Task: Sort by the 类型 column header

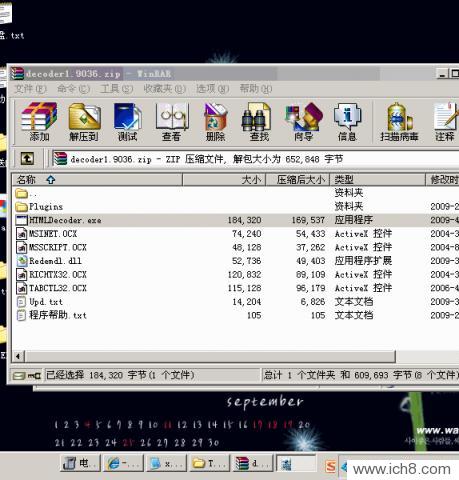Action: click(377, 180)
